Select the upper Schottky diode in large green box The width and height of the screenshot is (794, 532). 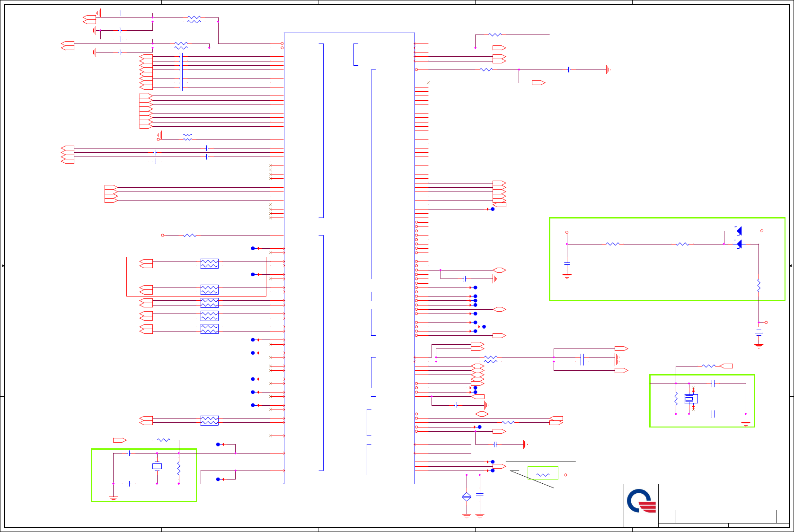(x=739, y=231)
